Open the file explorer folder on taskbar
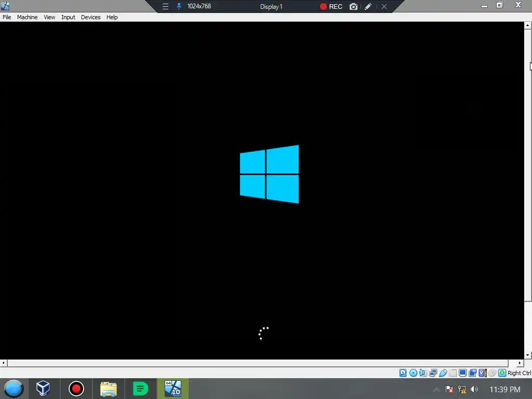This screenshot has height=399, width=532. 109,389
